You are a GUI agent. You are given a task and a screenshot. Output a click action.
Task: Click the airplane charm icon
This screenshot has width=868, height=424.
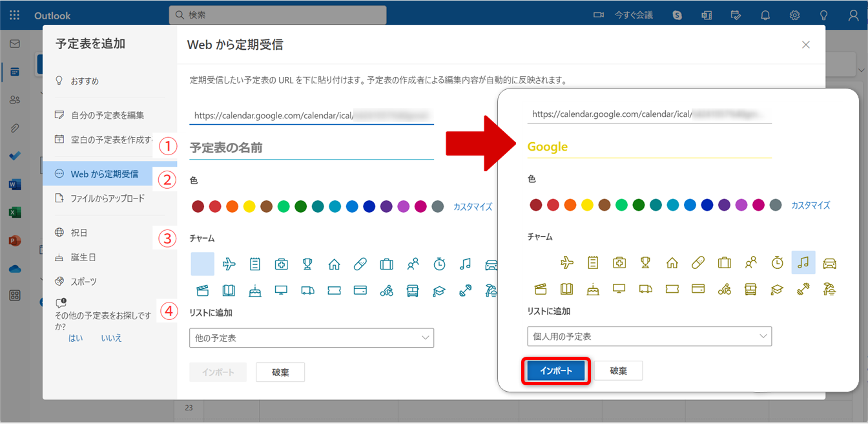tap(229, 264)
